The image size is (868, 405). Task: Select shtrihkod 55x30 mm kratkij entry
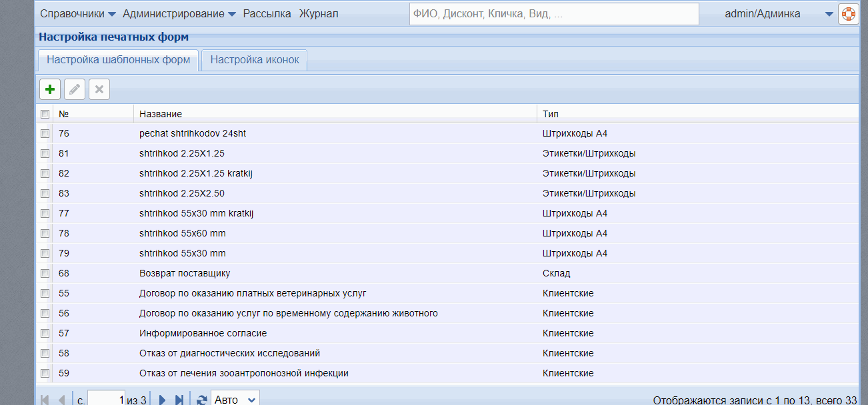[x=197, y=213]
